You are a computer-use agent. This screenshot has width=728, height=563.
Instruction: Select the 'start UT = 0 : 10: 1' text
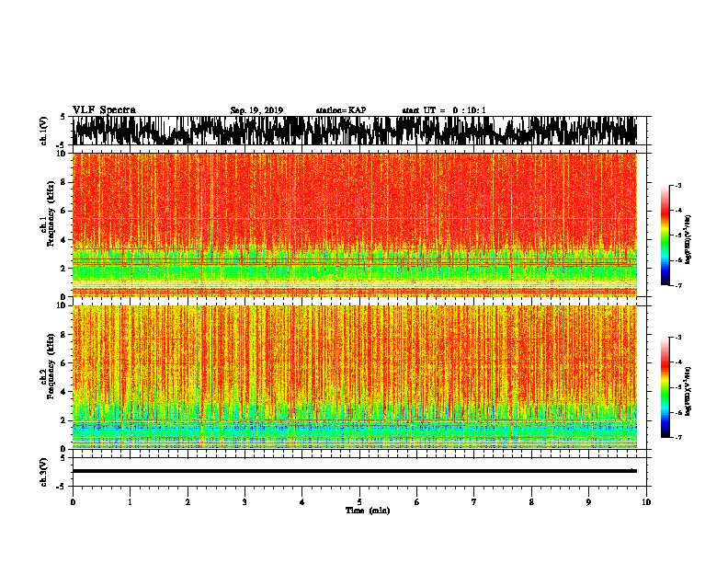(444, 110)
